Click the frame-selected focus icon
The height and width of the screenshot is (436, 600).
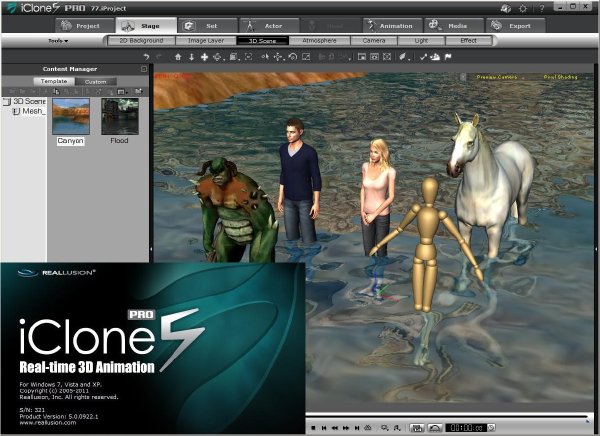point(249,57)
